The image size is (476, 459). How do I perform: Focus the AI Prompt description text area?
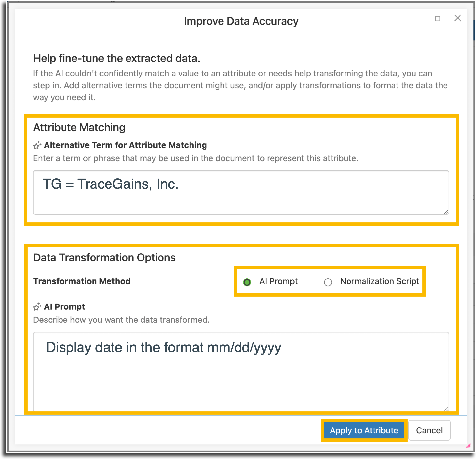241,371
